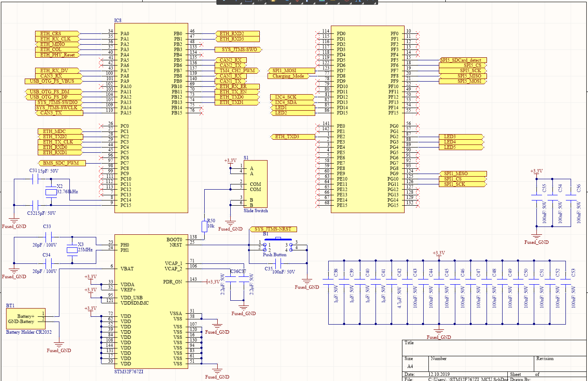Click the SPI5_MISO port
This screenshot has height=381, width=588.
(x=463, y=76)
